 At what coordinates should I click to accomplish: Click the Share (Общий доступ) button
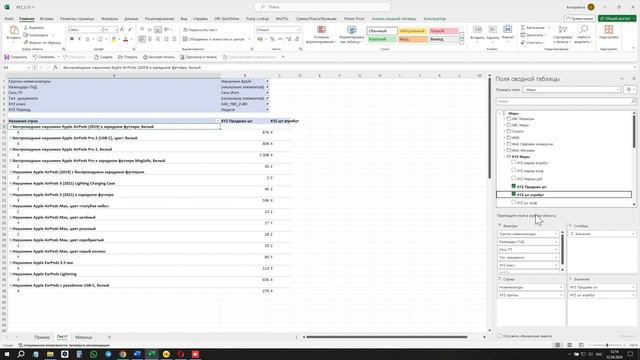point(617,19)
